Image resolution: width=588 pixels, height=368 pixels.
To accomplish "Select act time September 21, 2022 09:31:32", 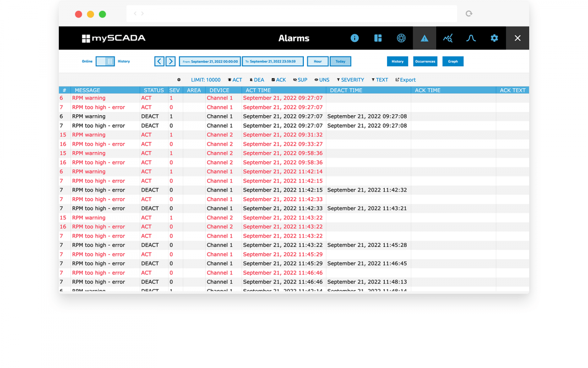I will tap(283, 135).
